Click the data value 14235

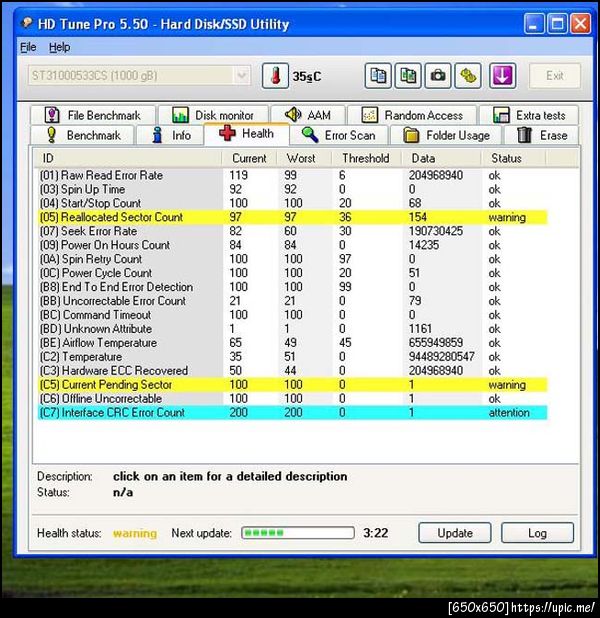pos(423,245)
